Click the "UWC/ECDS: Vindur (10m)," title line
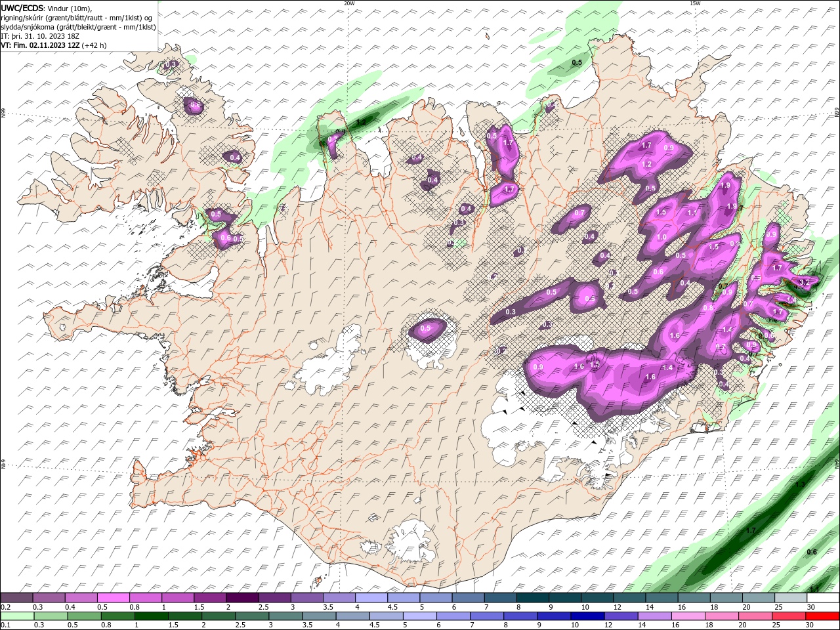Viewport: 840px width, 630px height. [x=47, y=8]
